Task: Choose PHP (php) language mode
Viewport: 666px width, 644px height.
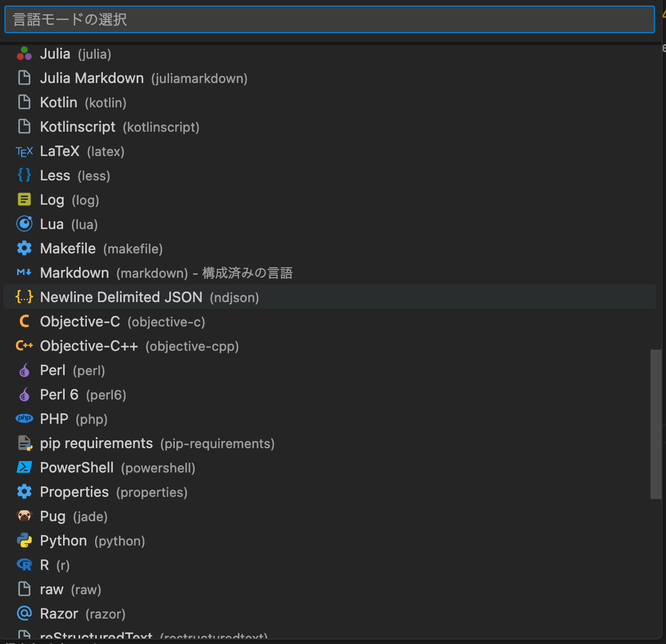Action: point(330,419)
